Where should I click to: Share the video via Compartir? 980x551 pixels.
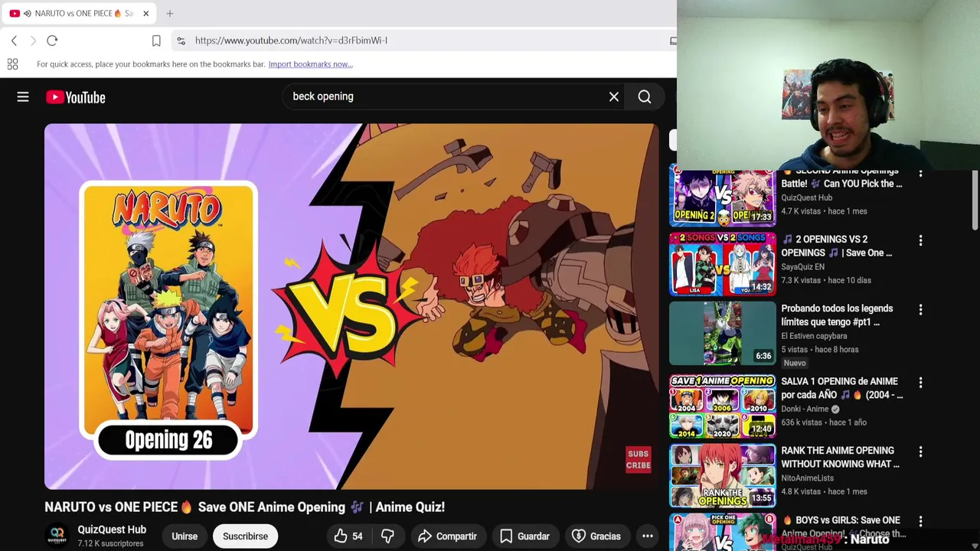pyautogui.click(x=447, y=536)
